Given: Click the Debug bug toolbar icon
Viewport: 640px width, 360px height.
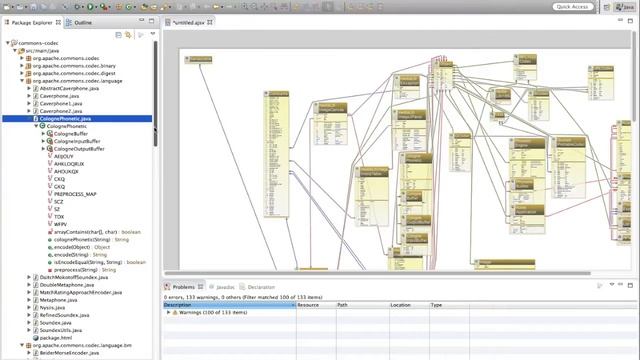Looking at the screenshot, I should 77,7.
